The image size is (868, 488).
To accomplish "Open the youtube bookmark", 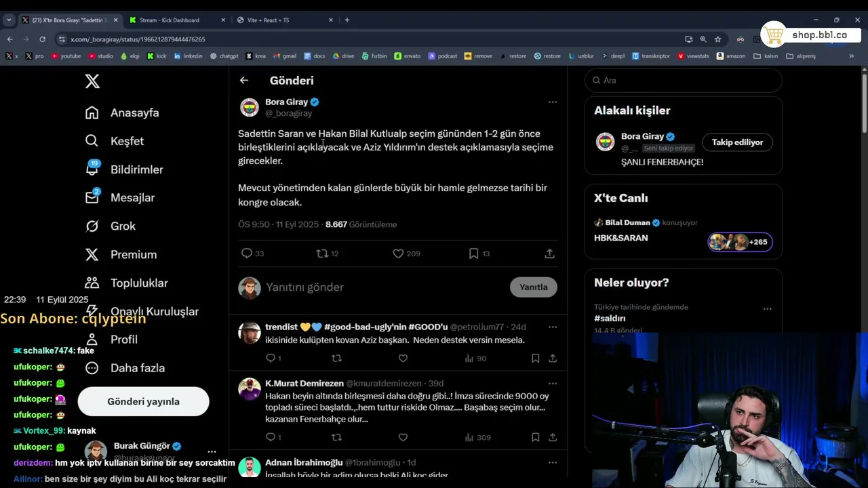I will pyautogui.click(x=66, y=56).
